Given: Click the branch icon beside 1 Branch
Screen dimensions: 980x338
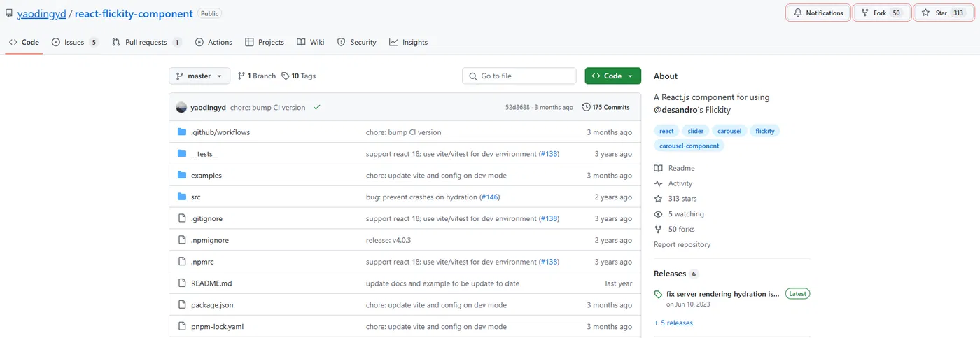Looking at the screenshot, I should point(241,76).
